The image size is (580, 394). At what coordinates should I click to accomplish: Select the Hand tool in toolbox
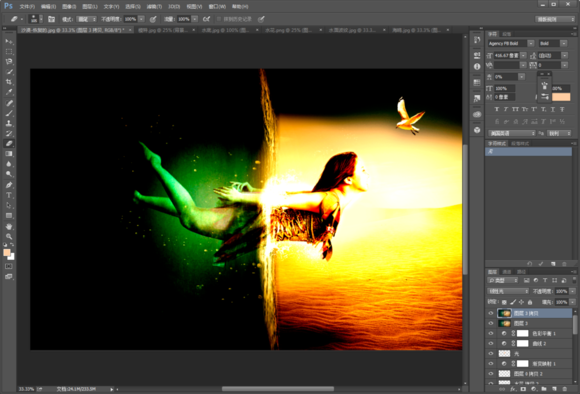tap(9, 226)
